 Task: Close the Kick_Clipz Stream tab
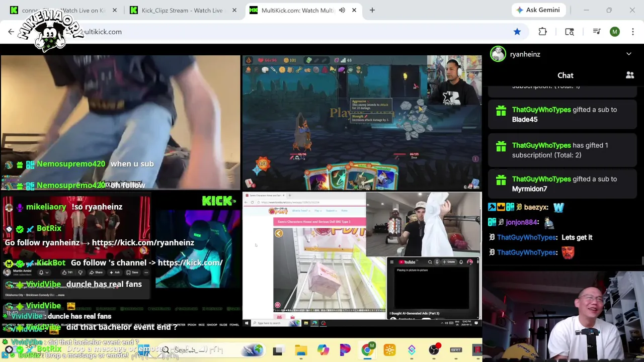[x=234, y=10]
